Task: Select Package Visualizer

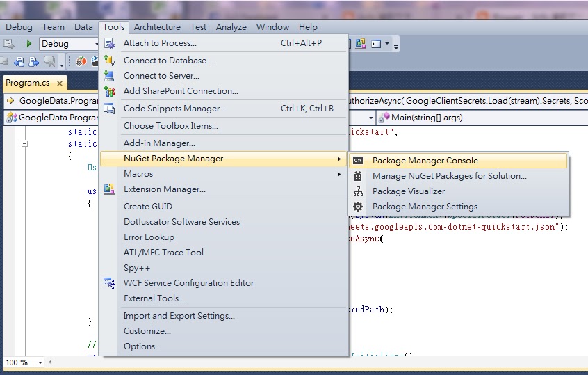Action: point(458,191)
